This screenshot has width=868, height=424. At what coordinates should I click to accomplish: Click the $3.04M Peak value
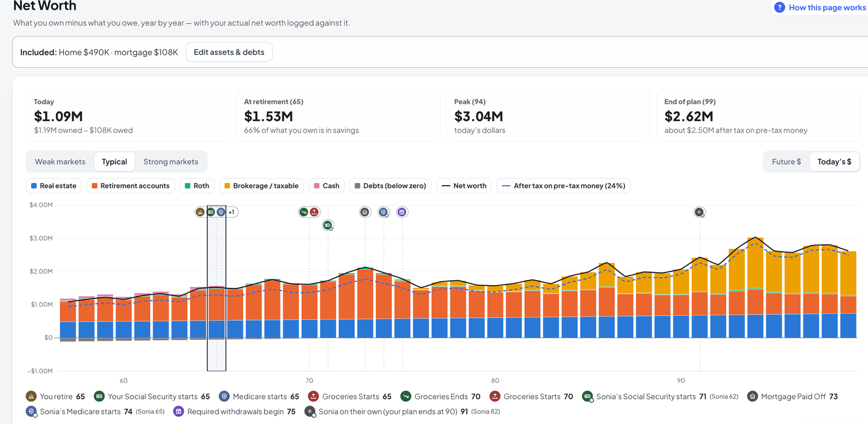478,116
